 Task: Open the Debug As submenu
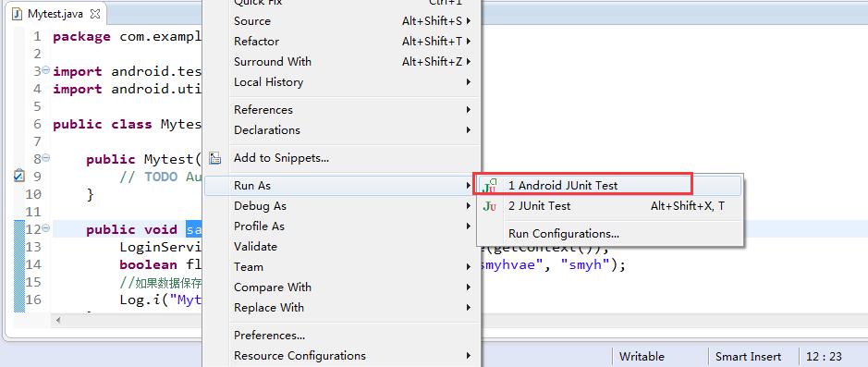(341, 206)
